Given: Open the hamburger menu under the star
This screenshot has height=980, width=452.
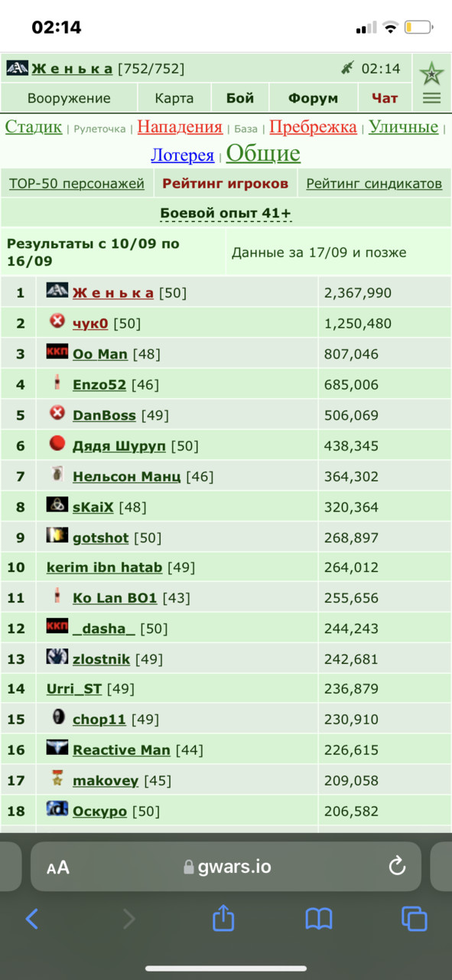Looking at the screenshot, I should [431, 98].
